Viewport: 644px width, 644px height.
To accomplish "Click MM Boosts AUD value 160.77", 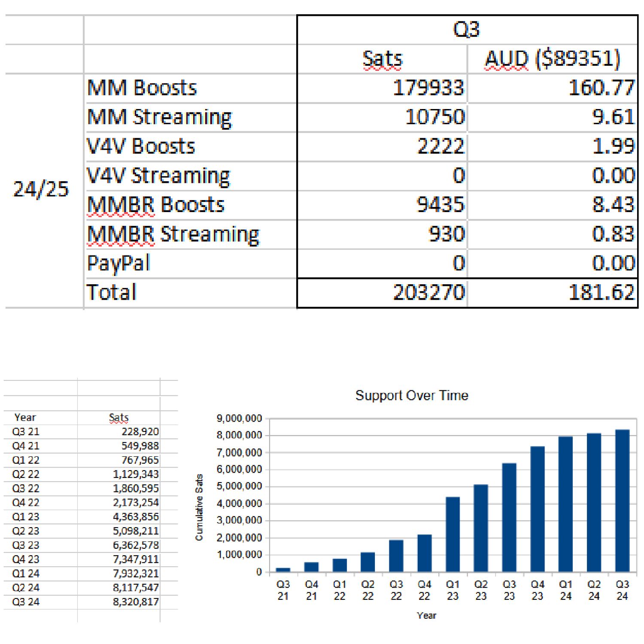I will click(x=601, y=88).
